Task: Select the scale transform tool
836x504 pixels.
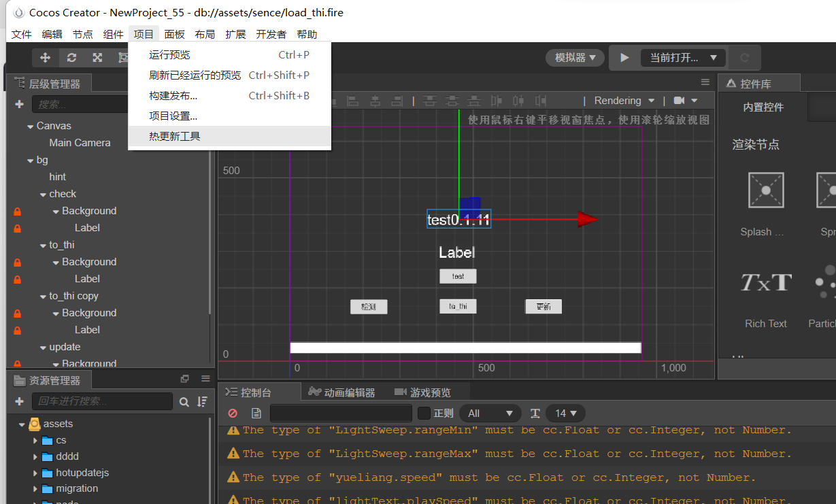Action: click(x=97, y=58)
